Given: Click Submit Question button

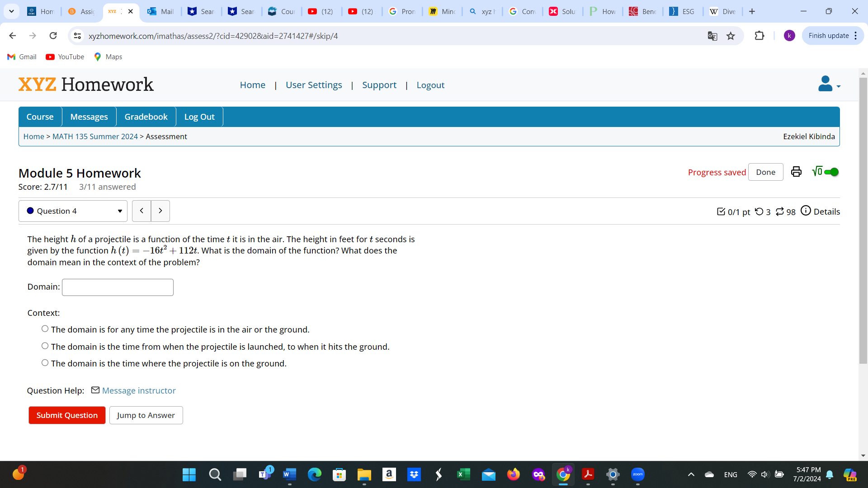Looking at the screenshot, I should 67,415.
